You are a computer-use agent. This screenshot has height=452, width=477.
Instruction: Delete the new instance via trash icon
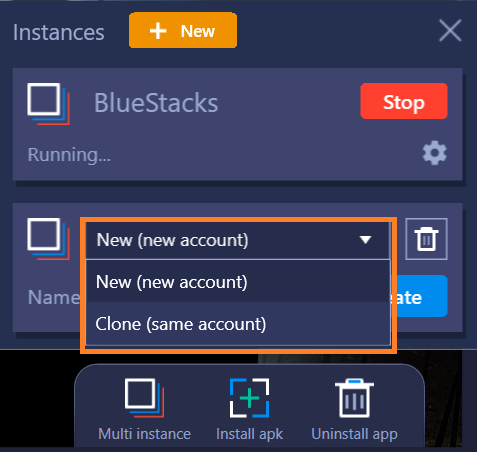(426, 239)
